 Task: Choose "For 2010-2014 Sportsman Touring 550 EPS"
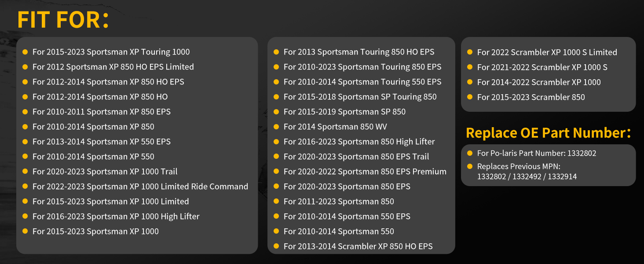(x=362, y=82)
